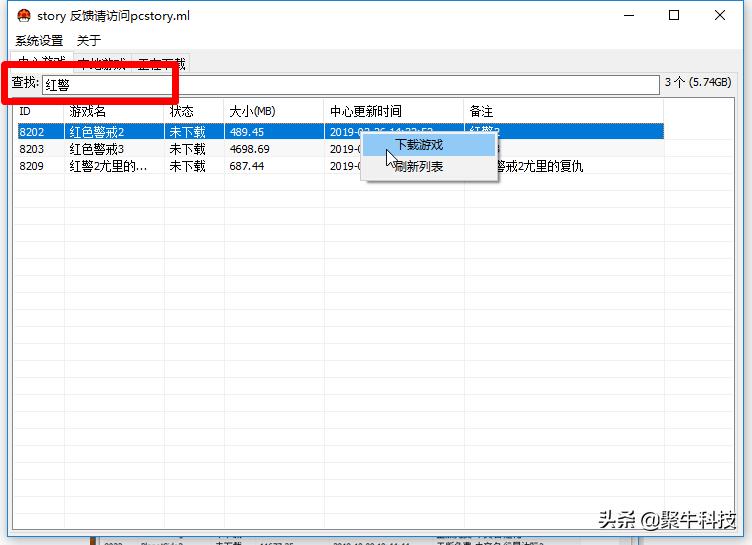Click 未下载 status in row 8202
The image size is (752, 545).
pos(188,132)
